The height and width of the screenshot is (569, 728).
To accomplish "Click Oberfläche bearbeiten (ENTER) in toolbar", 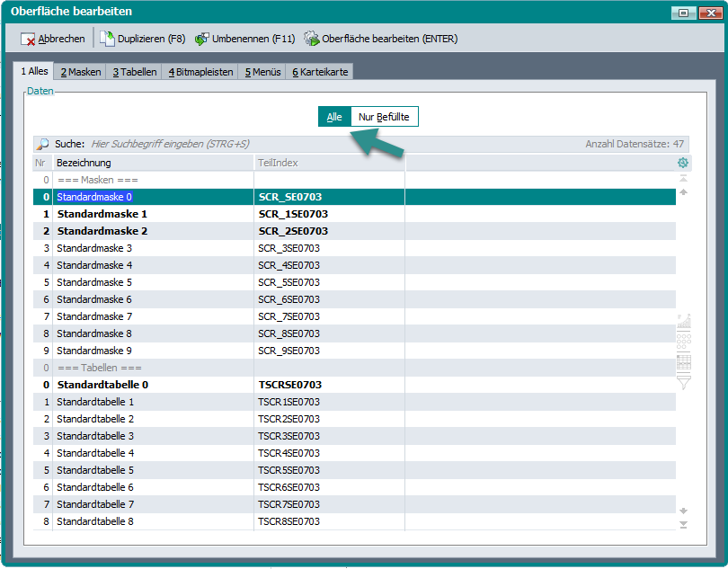I will [x=381, y=39].
